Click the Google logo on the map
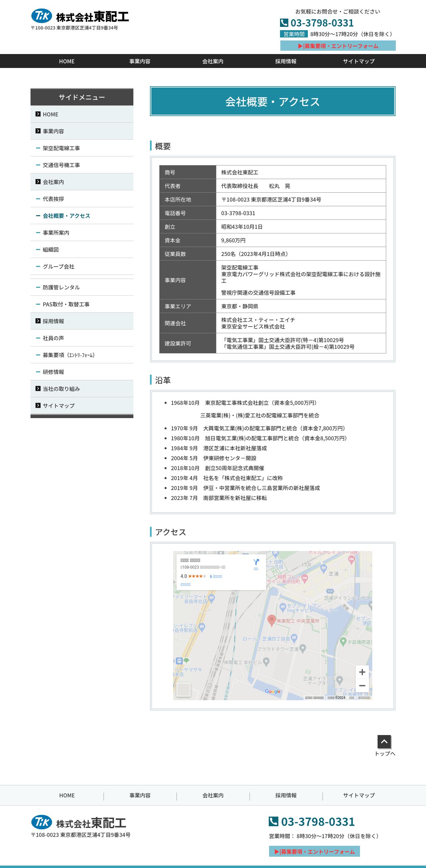Image resolution: width=426 pixels, height=868 pixels. (x=272, y=691)
